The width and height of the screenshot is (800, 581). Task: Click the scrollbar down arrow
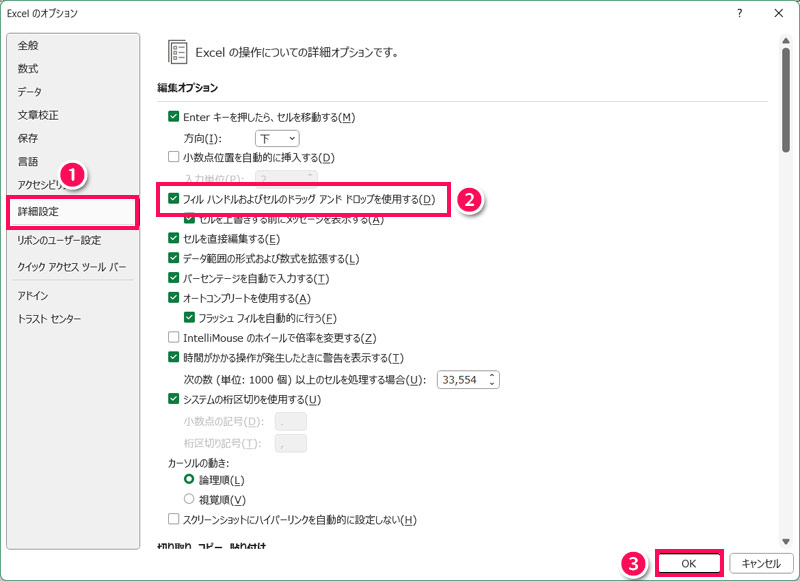point(786,542)
